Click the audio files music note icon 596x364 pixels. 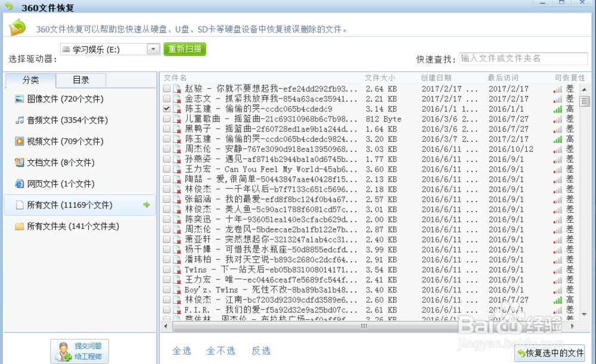20,120
